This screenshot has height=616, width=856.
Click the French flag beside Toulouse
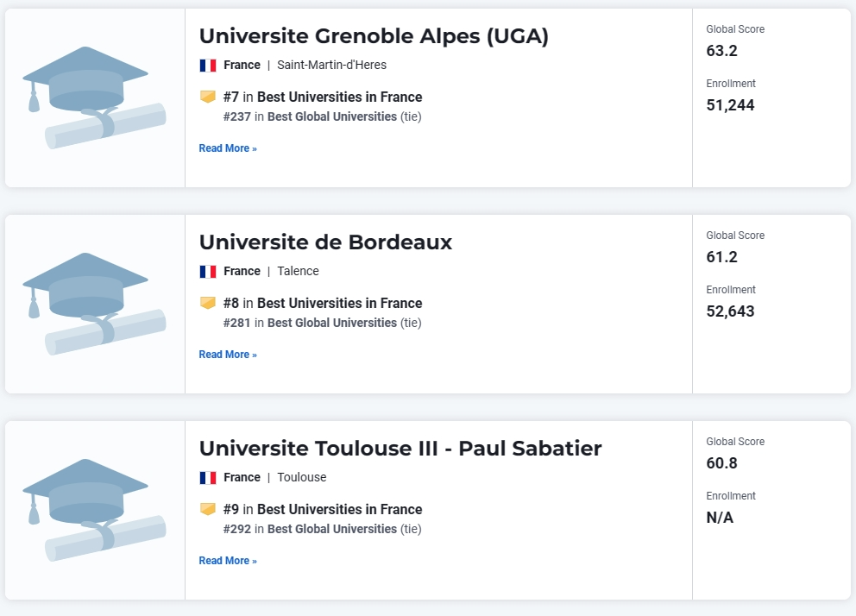click(208, 478)
